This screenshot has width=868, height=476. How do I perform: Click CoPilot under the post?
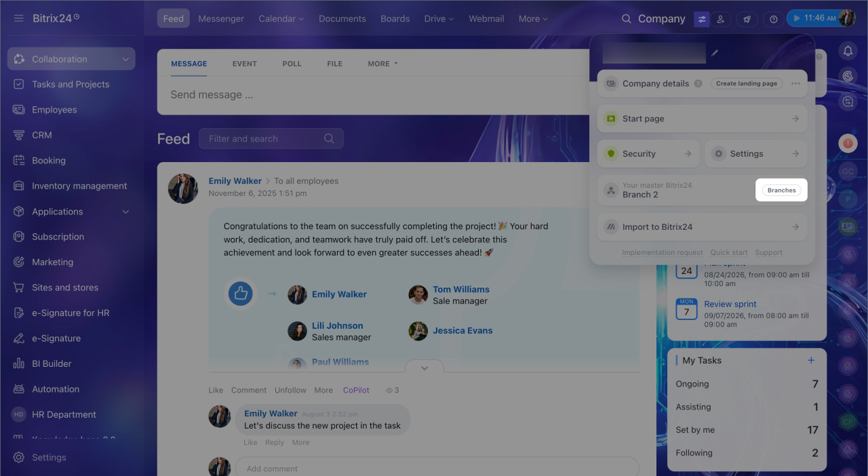pyautogui.click(x=356, y=390)
